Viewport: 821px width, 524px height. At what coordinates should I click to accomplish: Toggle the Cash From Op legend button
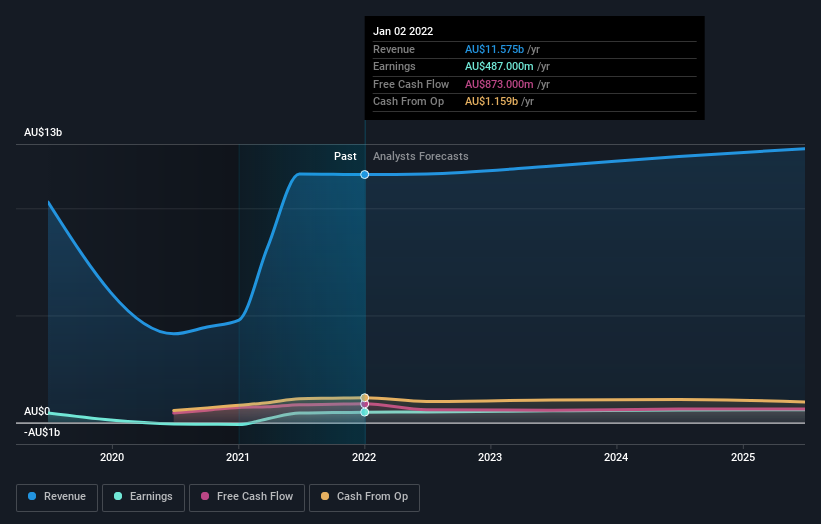[364, 497]
